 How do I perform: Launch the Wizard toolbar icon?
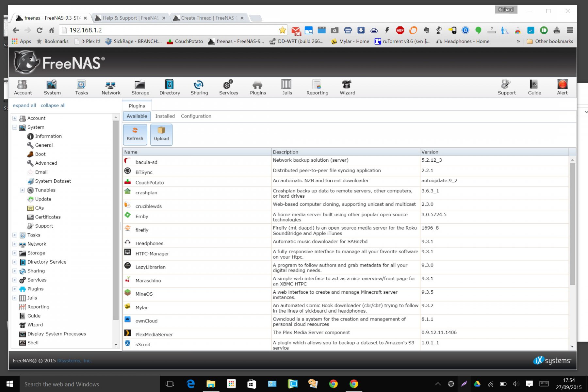tap(347, 87)
